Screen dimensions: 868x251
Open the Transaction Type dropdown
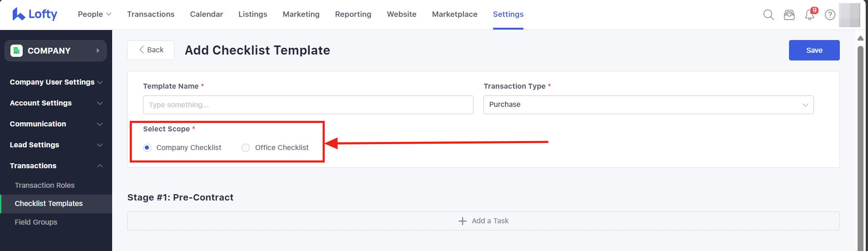[x=648, y=105]
